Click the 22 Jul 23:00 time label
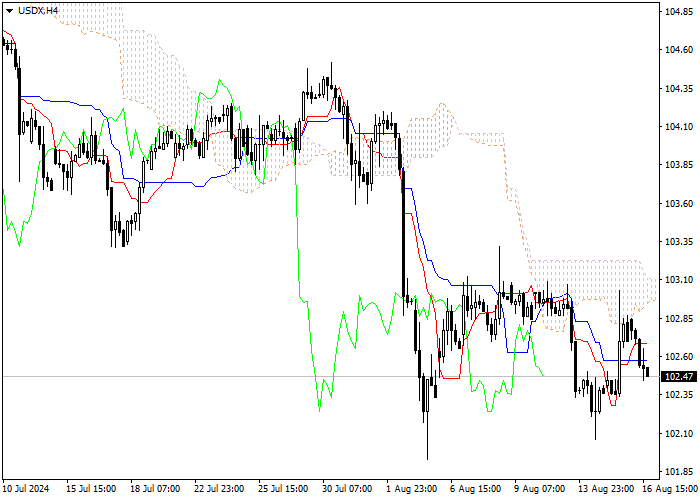This screenshot has width=700, height=500. pyautogui.click(x=219, y=488)
